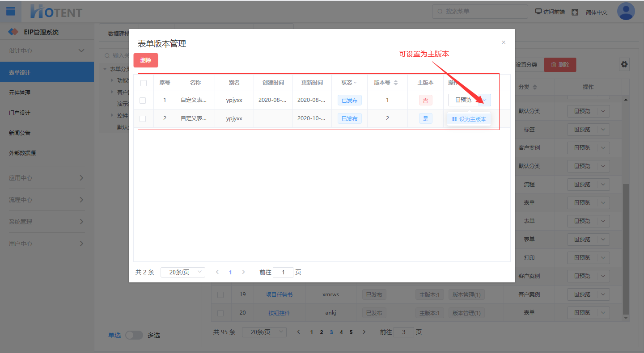The width and height of the screenshot is (644, 353).
Task: Go to next page arrow in dialog
Action: click(244, 272)
